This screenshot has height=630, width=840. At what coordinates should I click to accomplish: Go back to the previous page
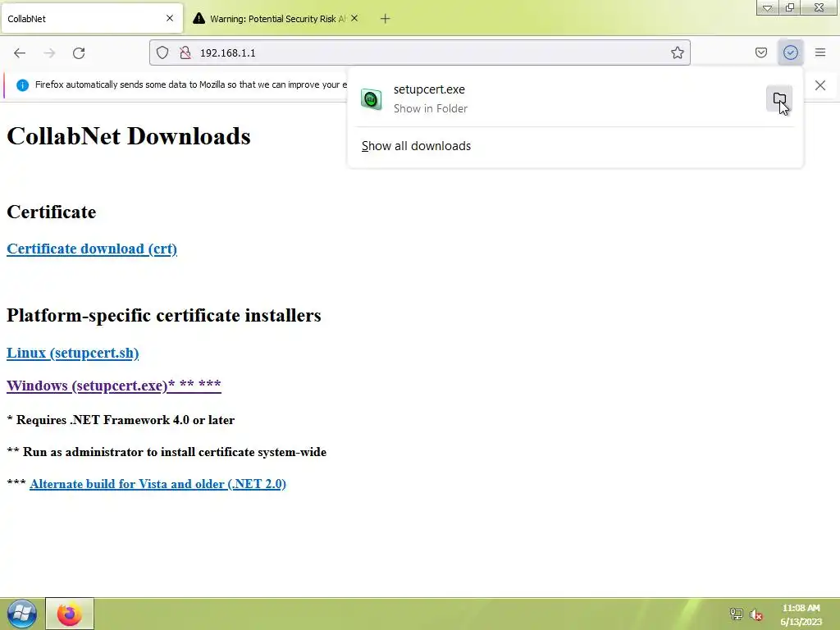coord(20,53)
